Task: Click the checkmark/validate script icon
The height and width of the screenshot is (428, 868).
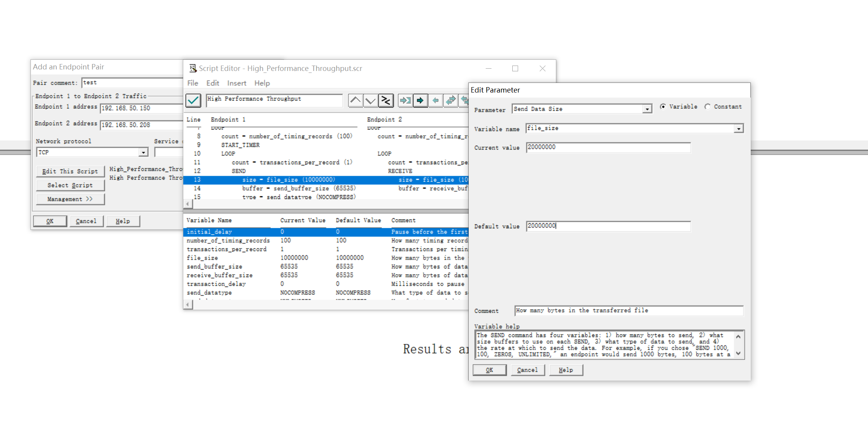Action: 194,100
